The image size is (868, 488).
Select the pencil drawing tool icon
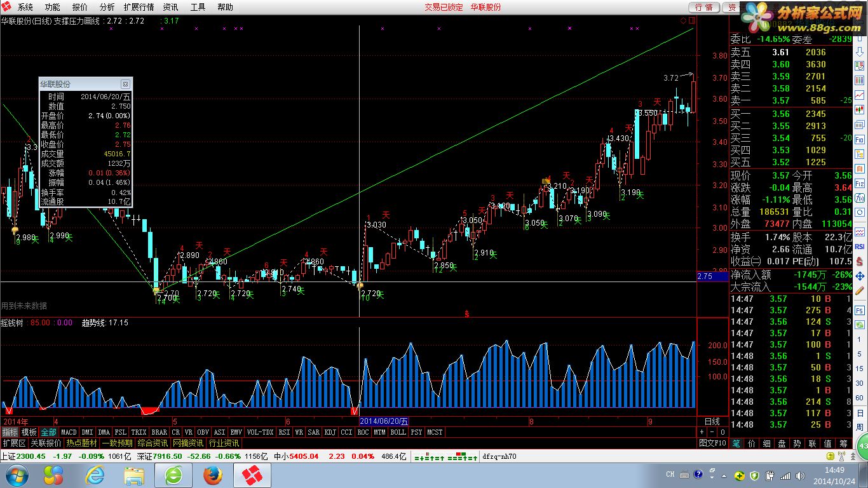click(859, 290)
